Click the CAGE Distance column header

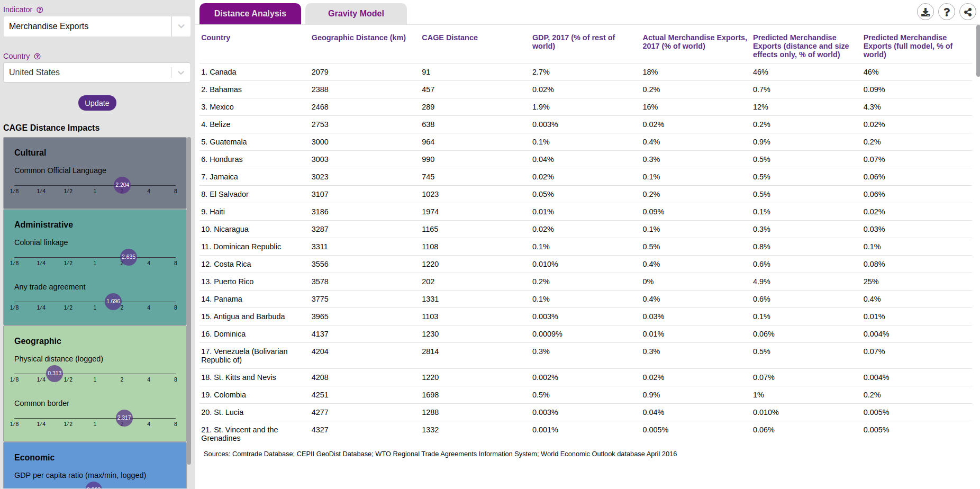coord(449,38)
